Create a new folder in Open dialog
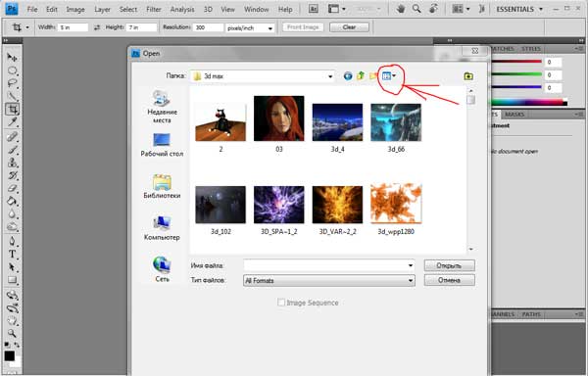 [373, 76]
